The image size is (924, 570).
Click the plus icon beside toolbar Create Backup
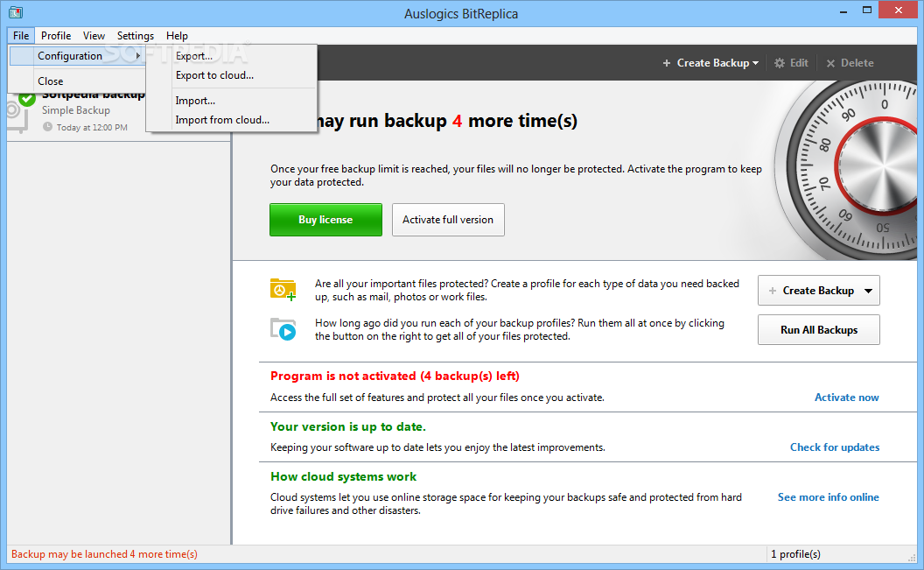(667, 63)
